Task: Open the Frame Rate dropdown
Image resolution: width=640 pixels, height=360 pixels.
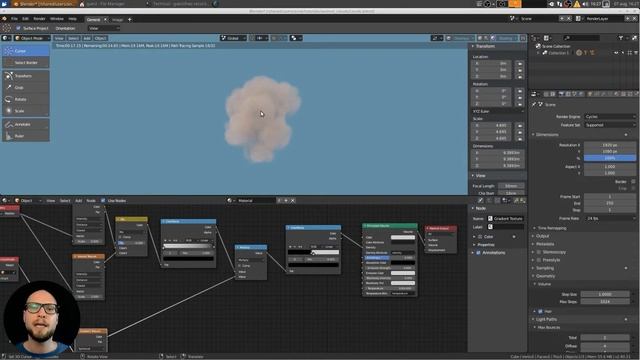Action: coord(610,218)
